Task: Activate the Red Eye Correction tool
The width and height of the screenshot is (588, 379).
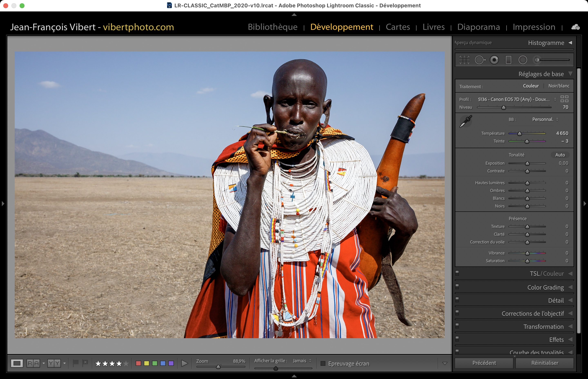Action: point(494,60)
